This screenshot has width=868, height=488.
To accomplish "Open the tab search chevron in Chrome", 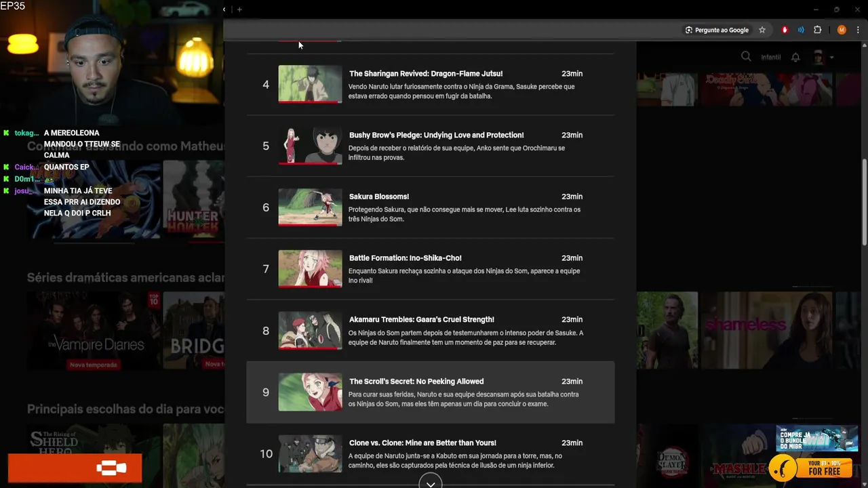I will [224, 9].
